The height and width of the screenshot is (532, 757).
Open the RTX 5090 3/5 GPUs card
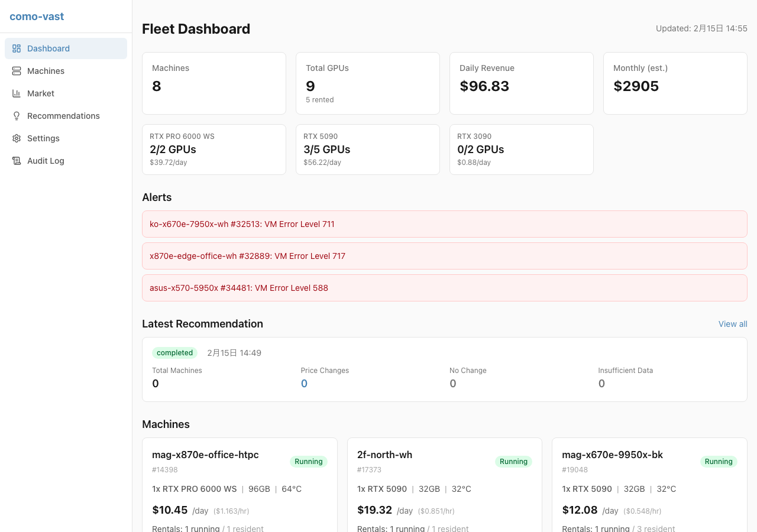(x=368, y=150)
